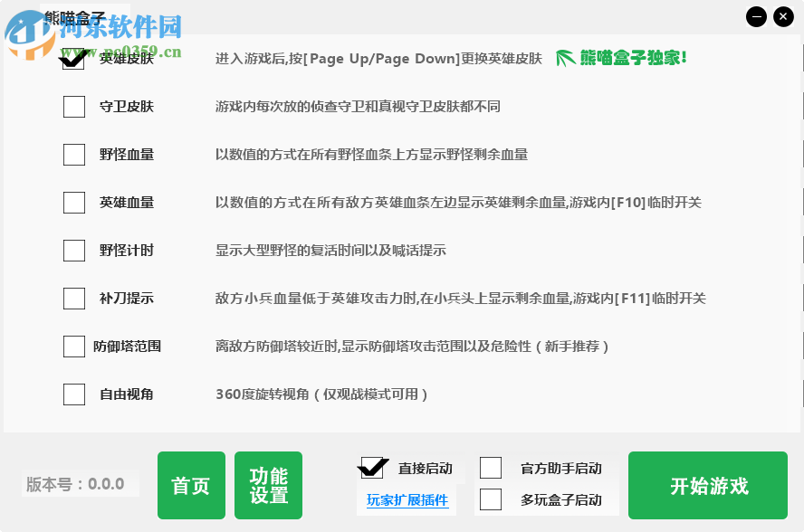
Task: Enable the 防御塔范围 tower range display
Action: [73, 346]
